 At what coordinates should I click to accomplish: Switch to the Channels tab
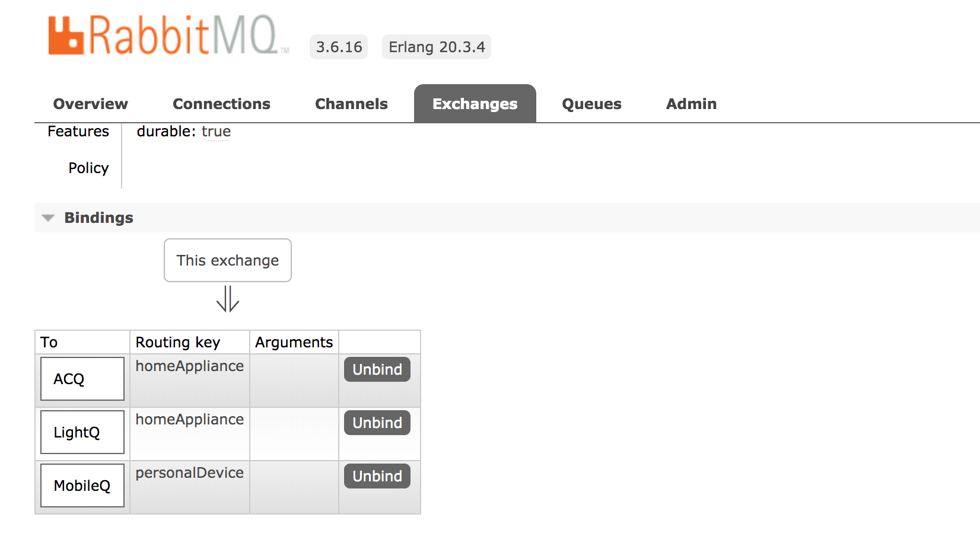pyautogui.click(x=351, y=104)
